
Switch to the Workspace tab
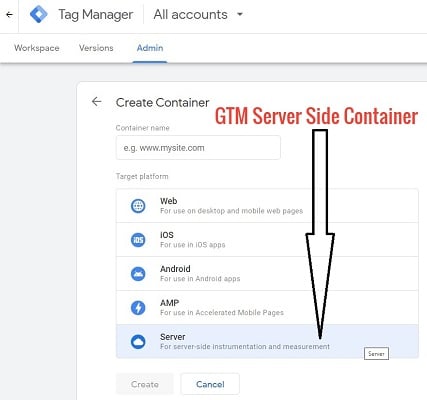tap(37, 48)
